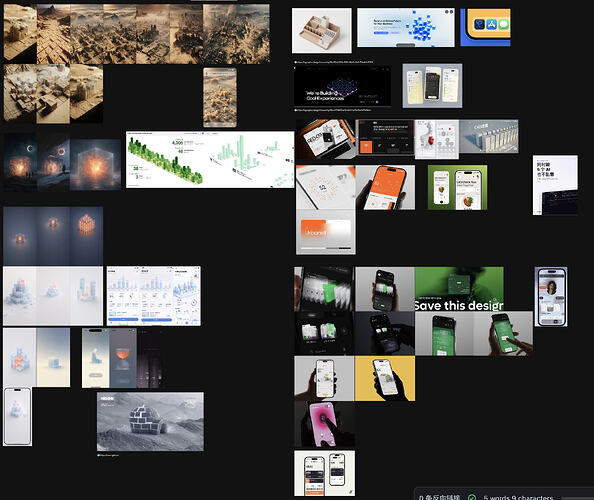This screenshot has height=500, width=594.
Task: Select the orange hourglass app screen
Action: [x=123, y=358]
